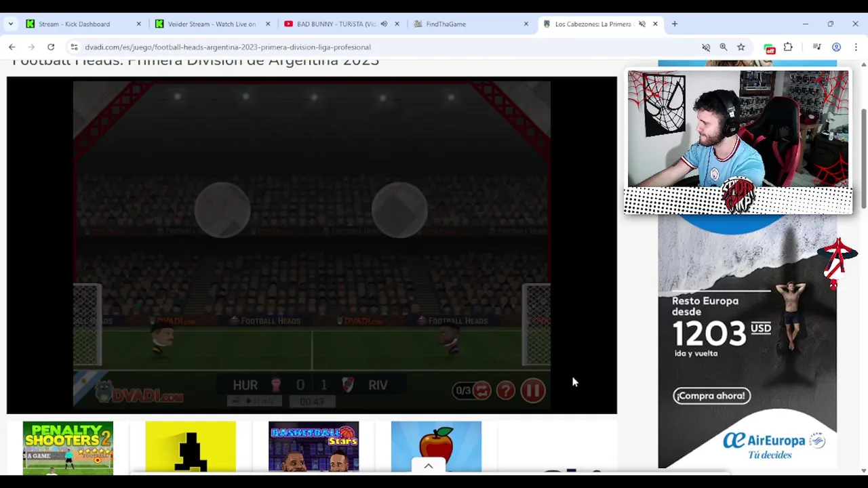868x488 pixels.
Task: Click the RIV team name on scoreboard
Action: [x=378, y=385]
